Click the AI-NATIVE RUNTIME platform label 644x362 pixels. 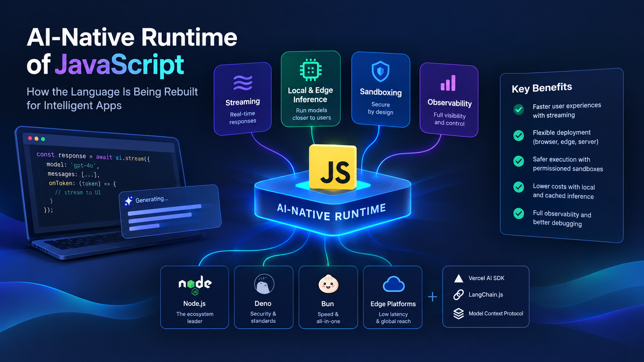332,212
